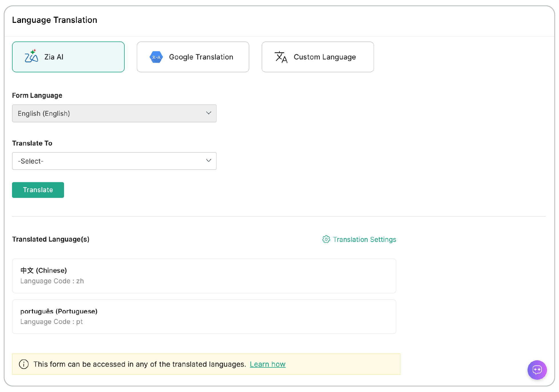This screenshot has width=559, height=392.
Task: Open the Form Language dropdown
Action: (x=114, y=113)
